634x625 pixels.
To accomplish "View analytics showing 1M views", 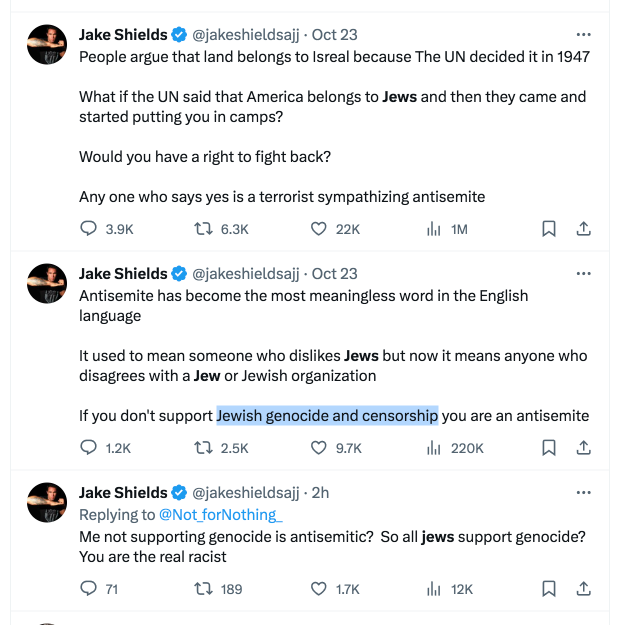I will pyautogui.click(x=434, y=229).
